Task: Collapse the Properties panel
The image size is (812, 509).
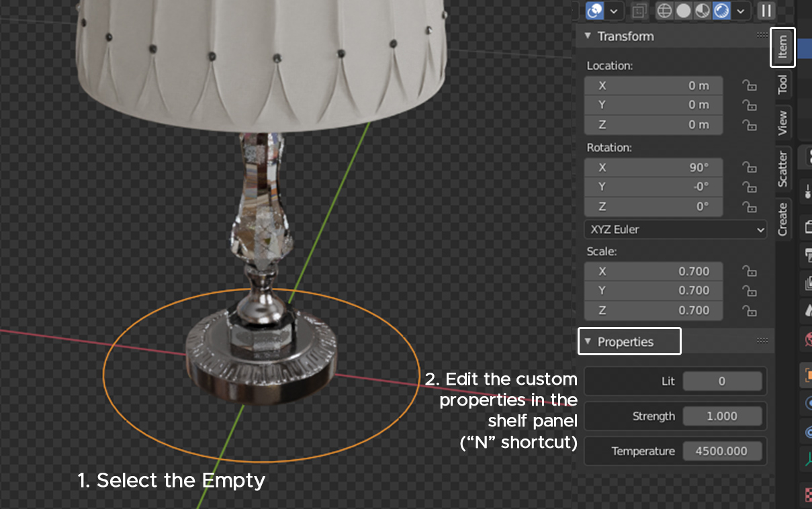Action: pos(588,341)
